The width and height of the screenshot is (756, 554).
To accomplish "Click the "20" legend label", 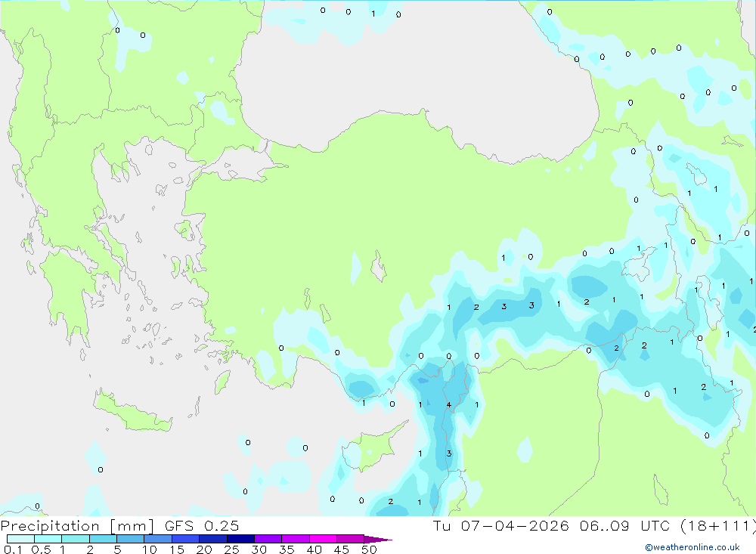I will pyautogui.click(x=204, y=549).
